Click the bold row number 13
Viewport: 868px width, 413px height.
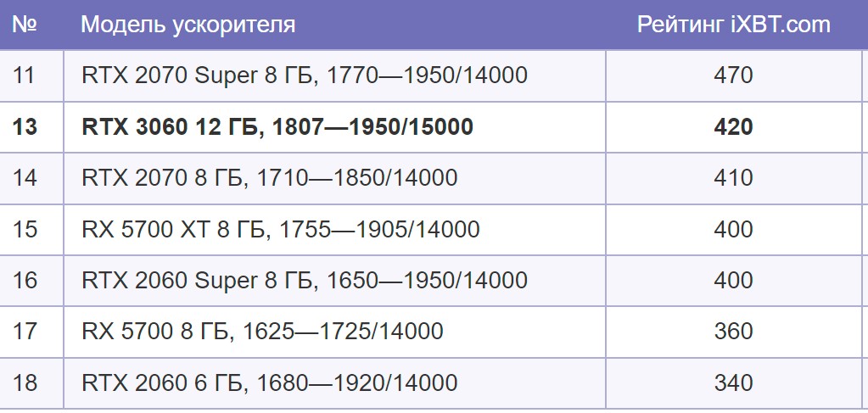[25, 126]
